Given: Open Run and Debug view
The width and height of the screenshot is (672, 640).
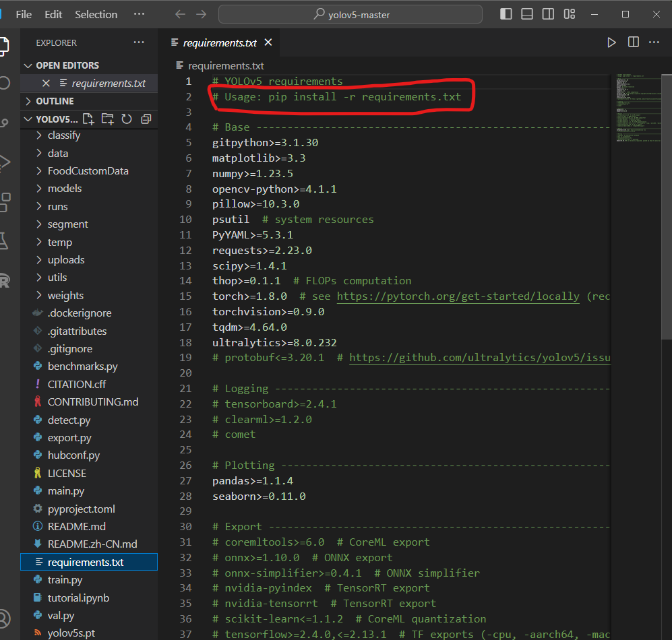Looking at the screenshot, I should (4, 162).
